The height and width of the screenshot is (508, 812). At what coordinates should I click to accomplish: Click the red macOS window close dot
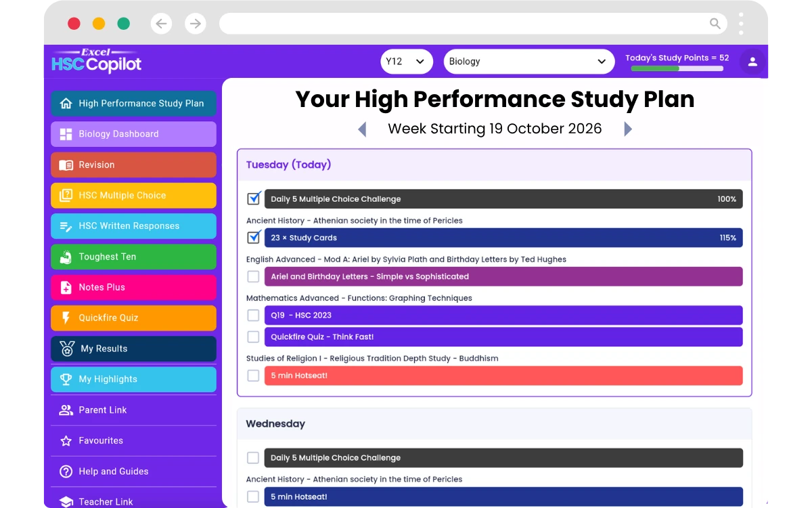tap(74, 24)
